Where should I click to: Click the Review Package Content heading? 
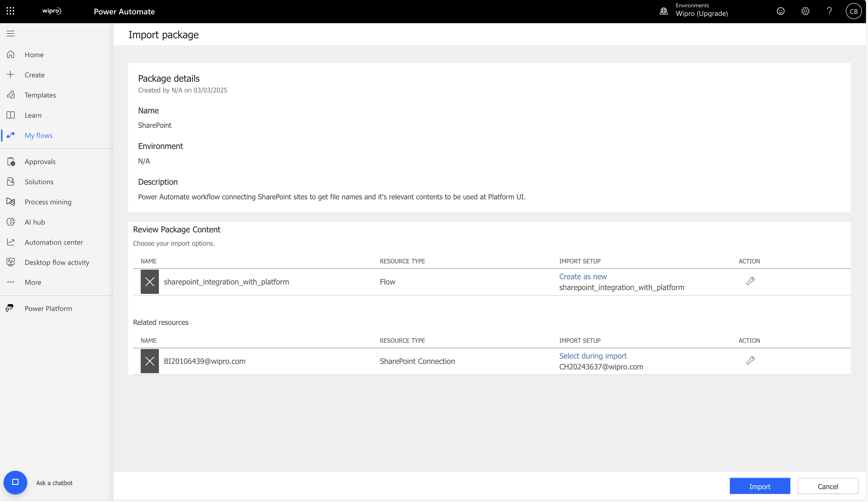[x=177, y=229]
